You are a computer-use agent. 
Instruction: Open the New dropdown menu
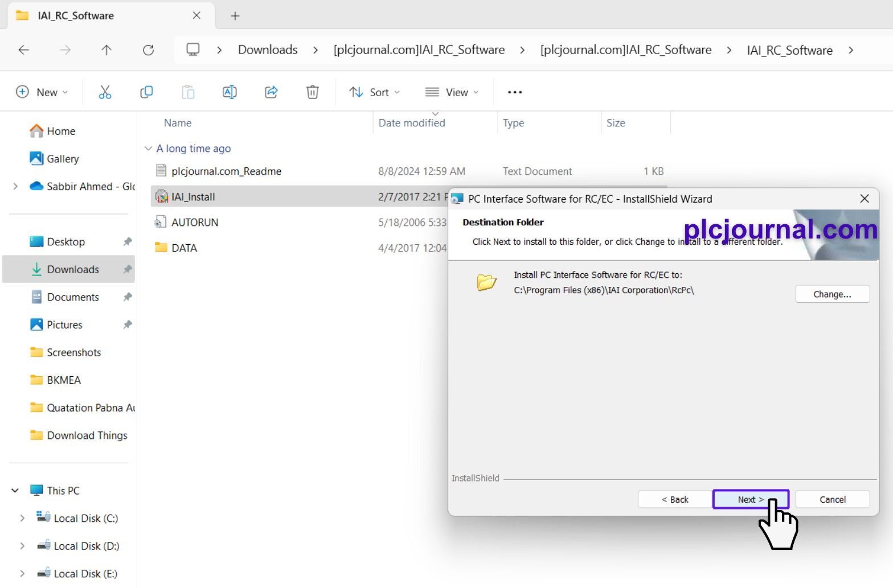pyautogui.click(x=42, y=92)
